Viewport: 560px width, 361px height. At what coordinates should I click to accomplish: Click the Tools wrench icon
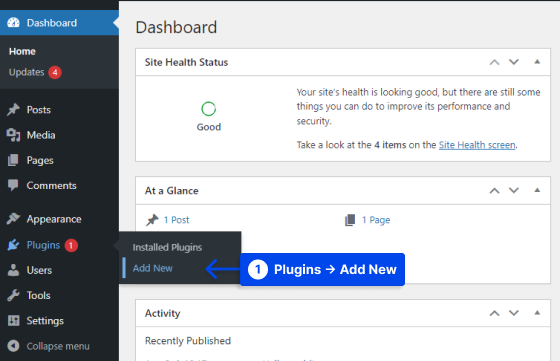coord(14,295)
